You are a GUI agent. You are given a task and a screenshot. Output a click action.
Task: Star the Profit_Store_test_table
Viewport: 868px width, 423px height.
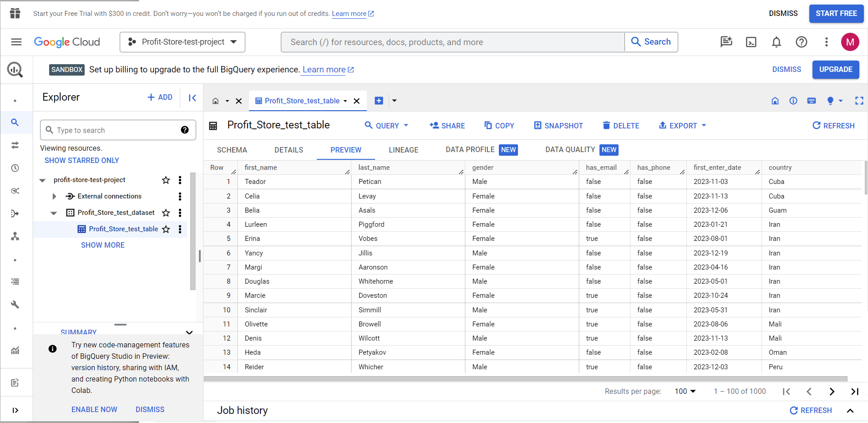click(166, 229)
